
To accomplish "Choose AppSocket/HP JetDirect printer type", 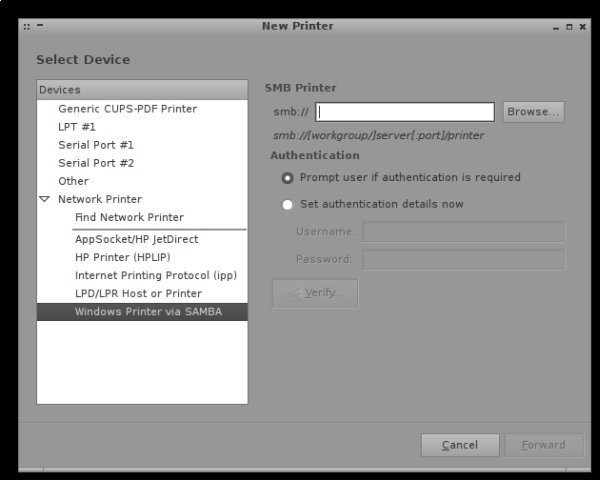I will click(136, 239).
